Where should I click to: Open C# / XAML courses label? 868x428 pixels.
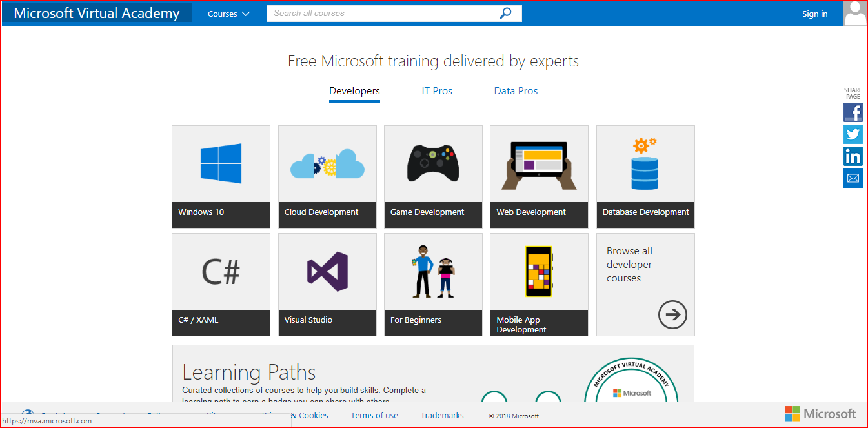point(198,320)
